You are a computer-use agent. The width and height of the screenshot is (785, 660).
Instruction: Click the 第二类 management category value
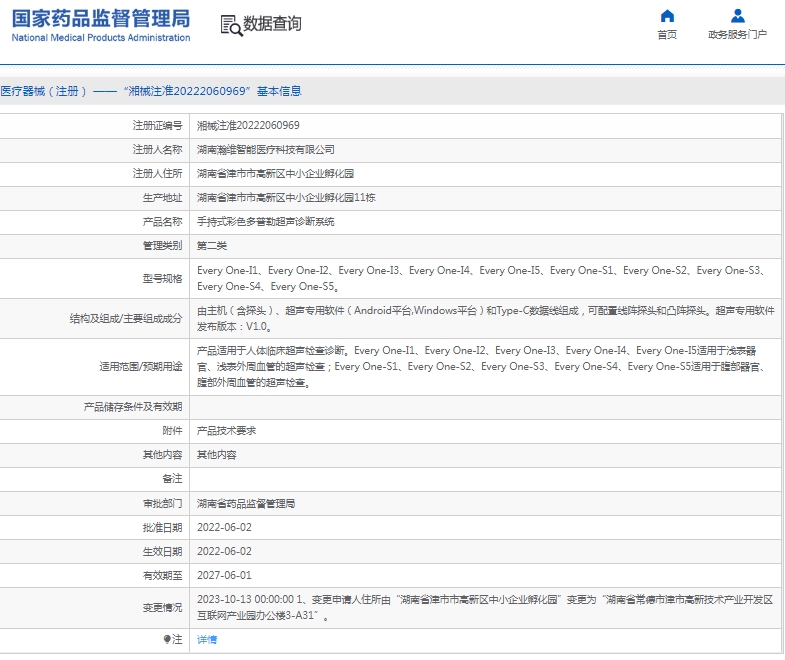(212, 245)
